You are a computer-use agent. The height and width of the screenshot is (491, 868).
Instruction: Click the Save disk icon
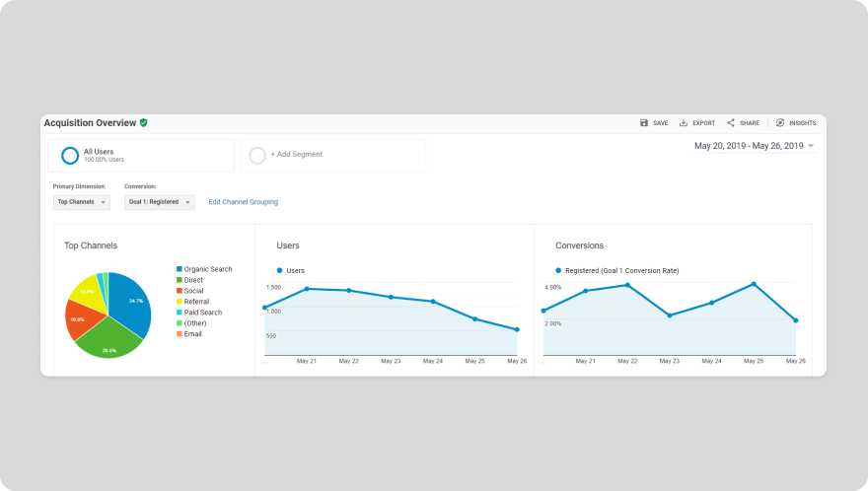click(644, 123)
